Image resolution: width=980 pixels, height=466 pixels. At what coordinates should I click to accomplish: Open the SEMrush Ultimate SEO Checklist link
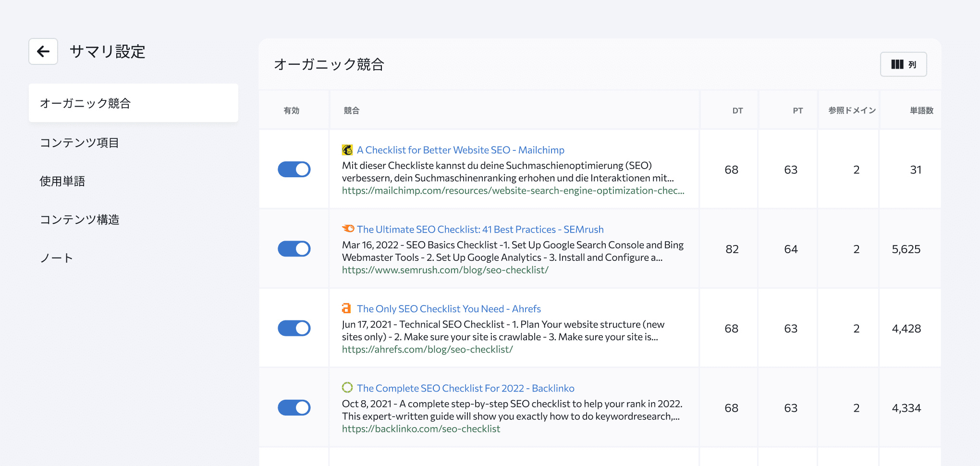pos(481,229)
